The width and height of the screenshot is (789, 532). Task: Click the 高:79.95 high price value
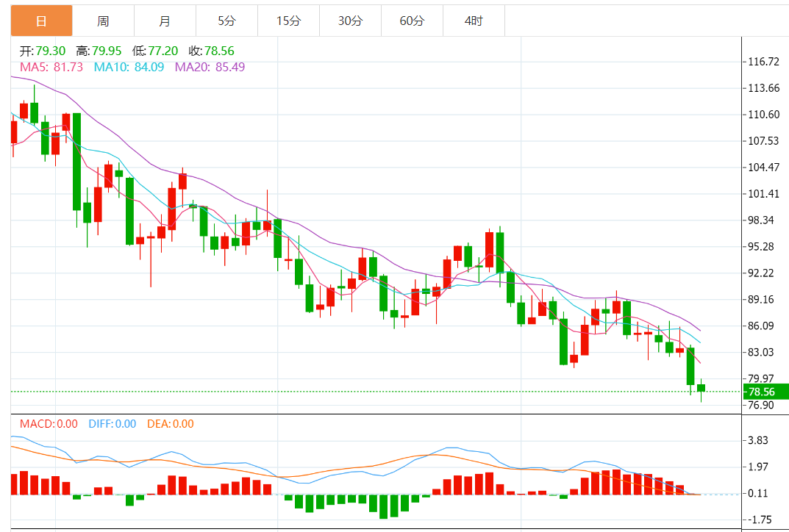coord(99,51)
